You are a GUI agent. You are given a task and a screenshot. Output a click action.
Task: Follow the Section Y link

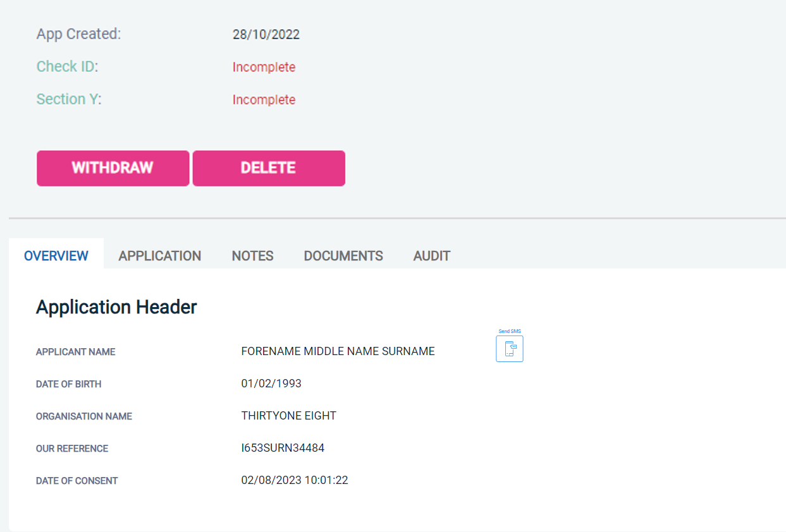click(68, 99)
